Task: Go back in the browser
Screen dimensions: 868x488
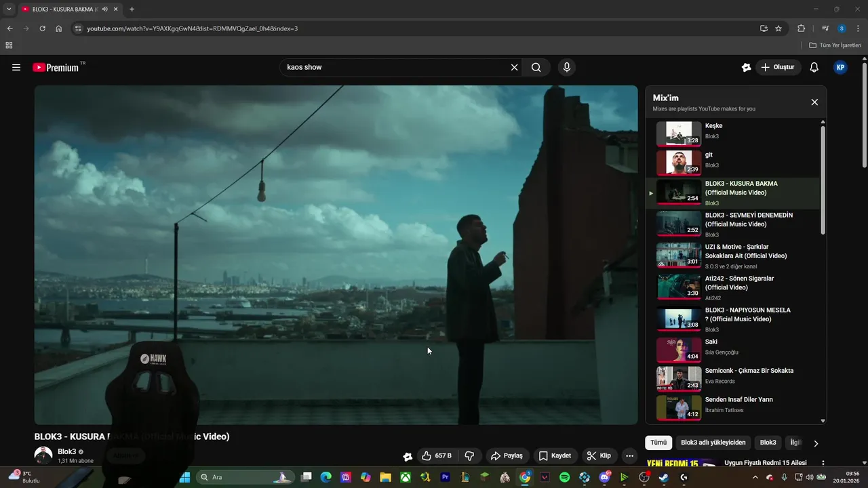Action: (9, 28)
